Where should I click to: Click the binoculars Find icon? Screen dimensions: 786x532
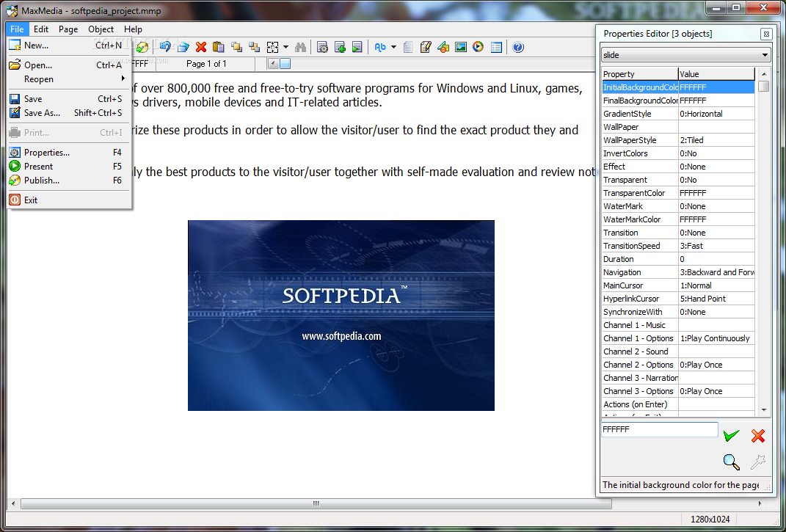coord(300,47)
